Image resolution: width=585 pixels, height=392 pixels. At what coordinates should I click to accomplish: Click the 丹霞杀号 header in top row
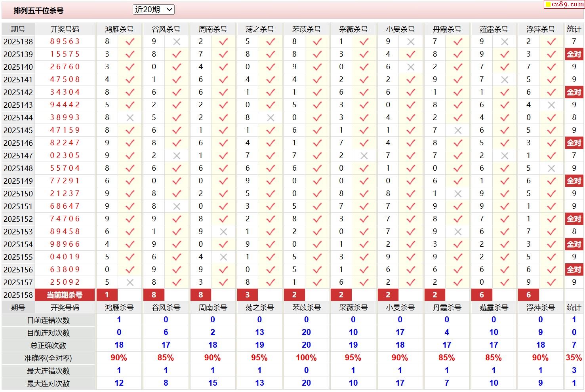(447, 29)
